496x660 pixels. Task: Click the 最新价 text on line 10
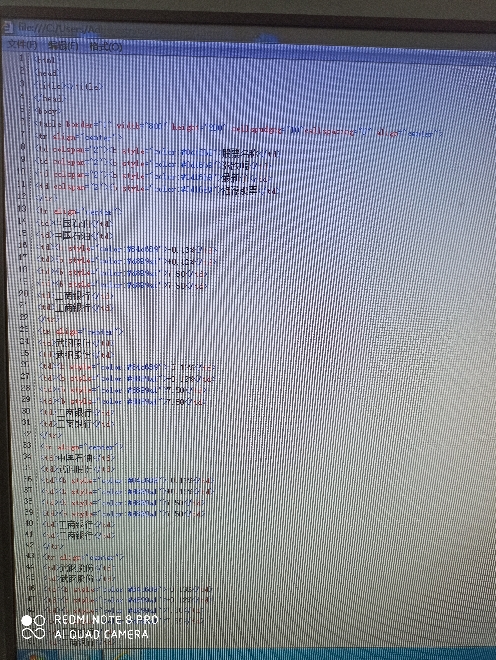click(237, 178)
